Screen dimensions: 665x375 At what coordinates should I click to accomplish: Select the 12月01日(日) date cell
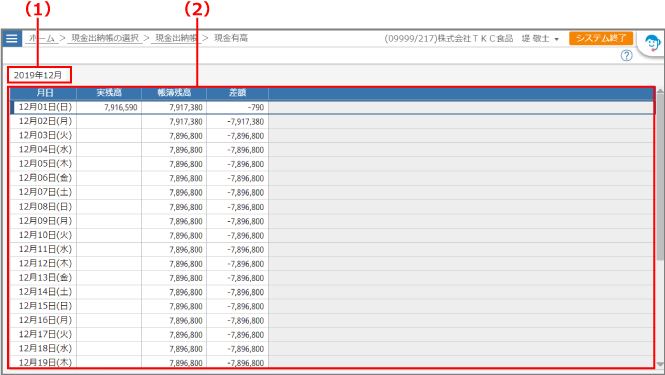(45, 107)
